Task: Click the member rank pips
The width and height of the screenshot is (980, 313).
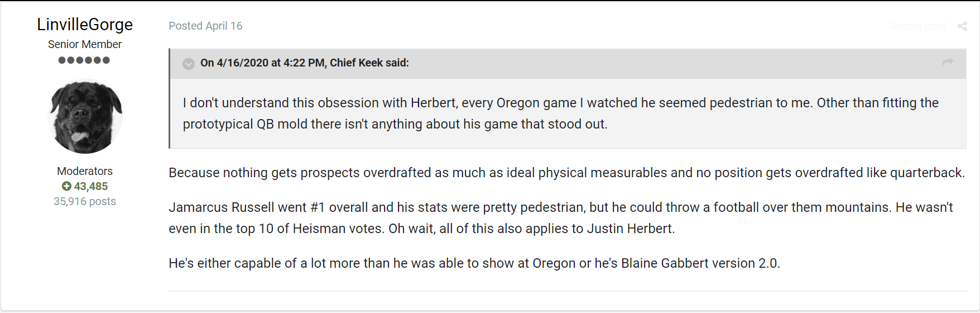Action: [x=84, y=60]
